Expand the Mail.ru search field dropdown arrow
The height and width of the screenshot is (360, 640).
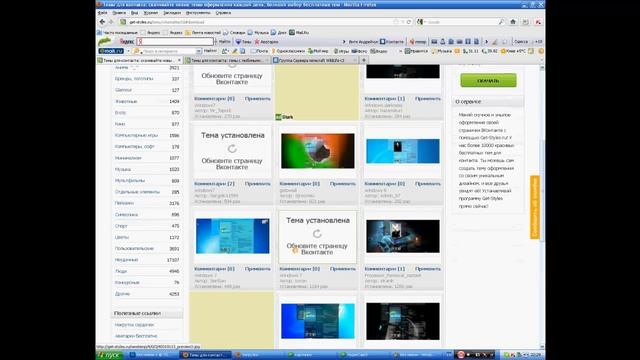(199, 51)
